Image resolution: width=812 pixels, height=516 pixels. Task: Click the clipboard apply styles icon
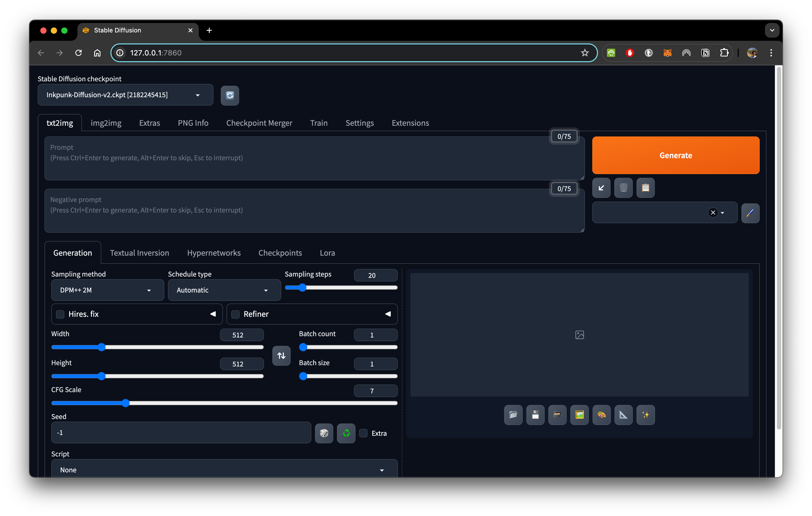[645, 188]
